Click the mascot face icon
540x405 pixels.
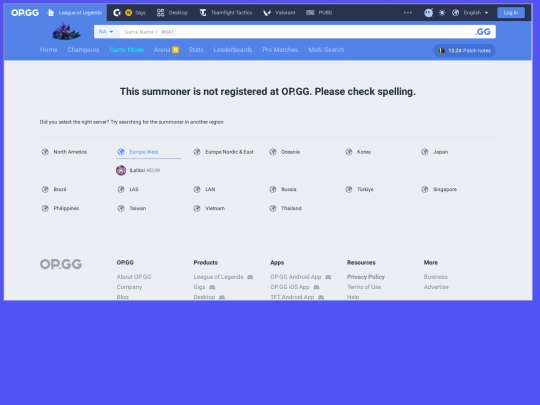(x=428, y=13)
